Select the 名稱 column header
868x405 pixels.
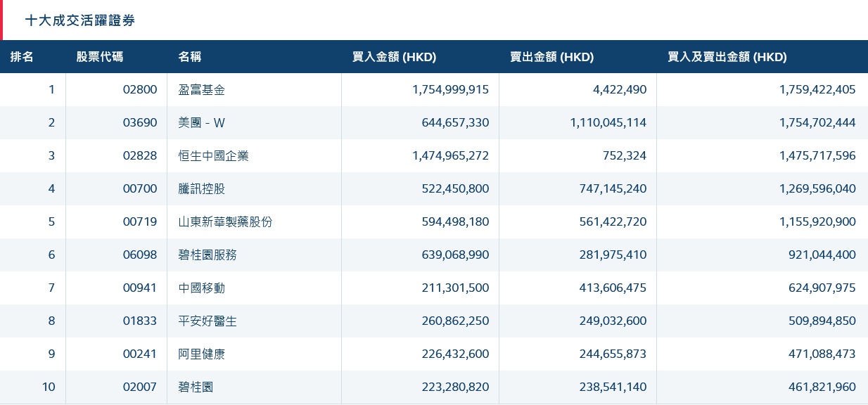(190, 57)
